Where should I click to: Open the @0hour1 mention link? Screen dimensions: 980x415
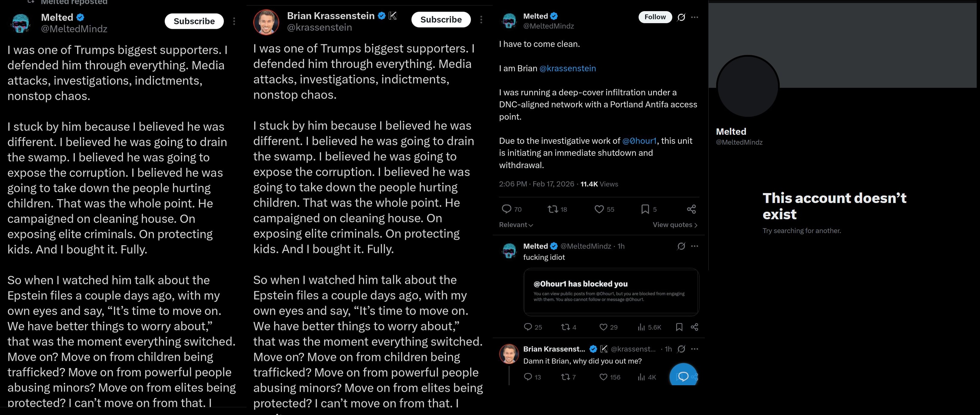[x=639, y=141]
